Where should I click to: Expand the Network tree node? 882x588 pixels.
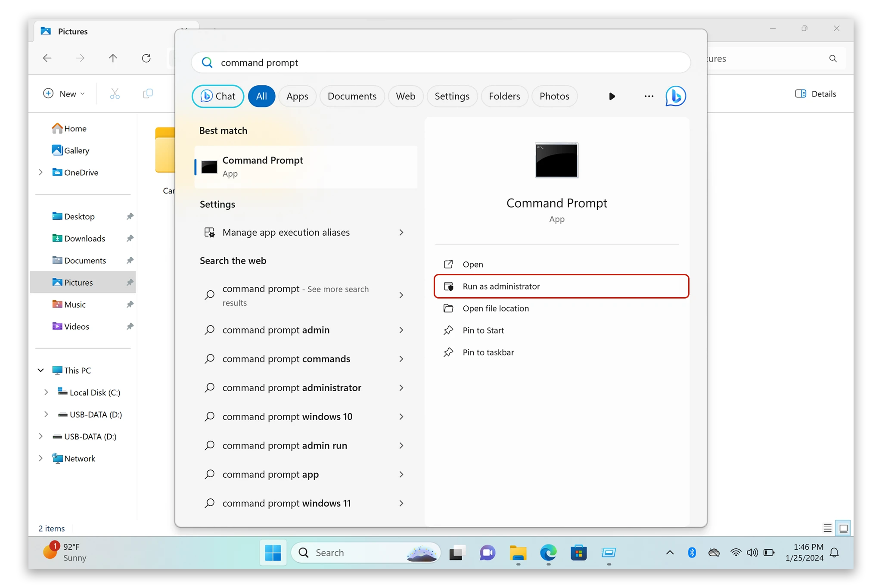41,458
